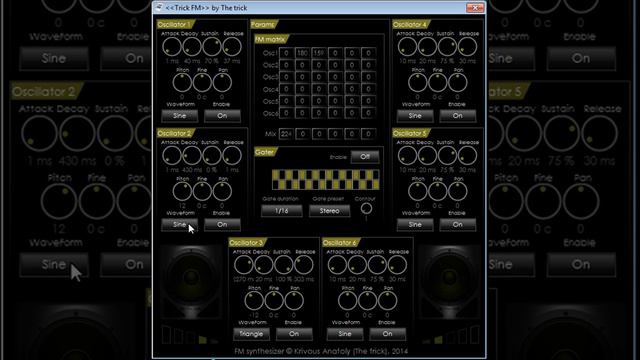Click Oscillator 5 Release knob

(x=467, y=156)
